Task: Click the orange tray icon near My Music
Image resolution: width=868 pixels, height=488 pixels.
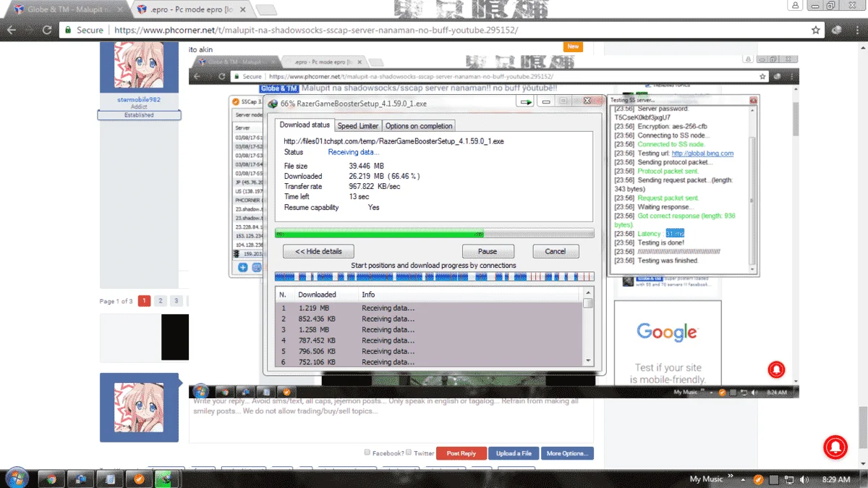Action: 758,479
